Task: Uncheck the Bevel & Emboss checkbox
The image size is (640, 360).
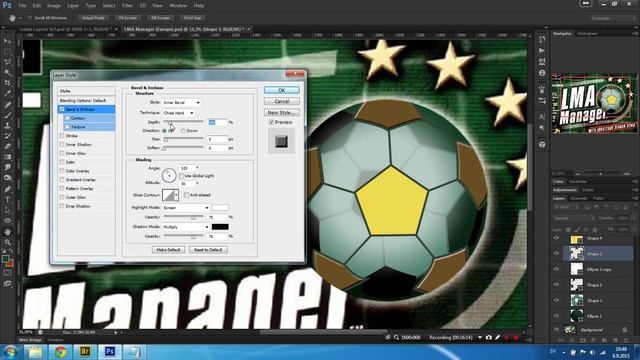Action: 62,109
